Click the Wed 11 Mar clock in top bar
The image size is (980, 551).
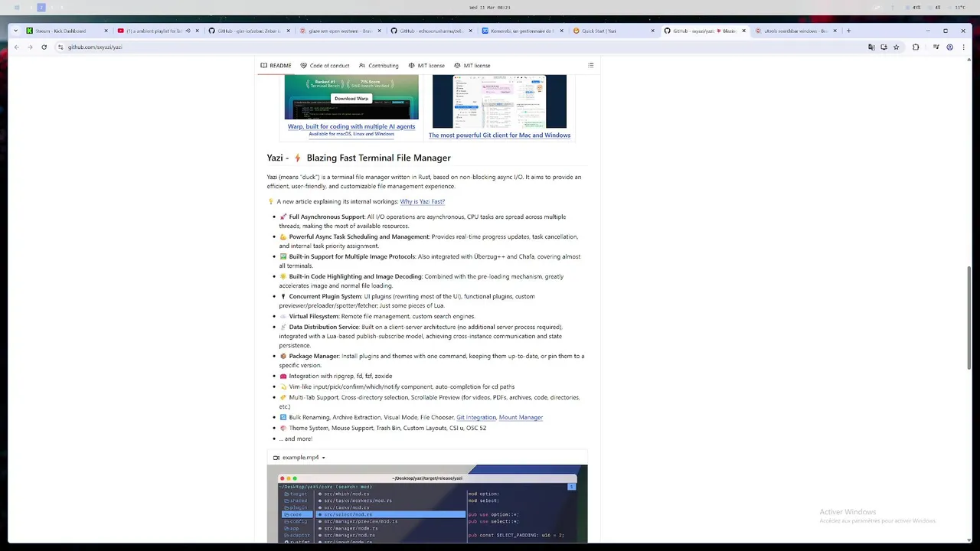490,8
